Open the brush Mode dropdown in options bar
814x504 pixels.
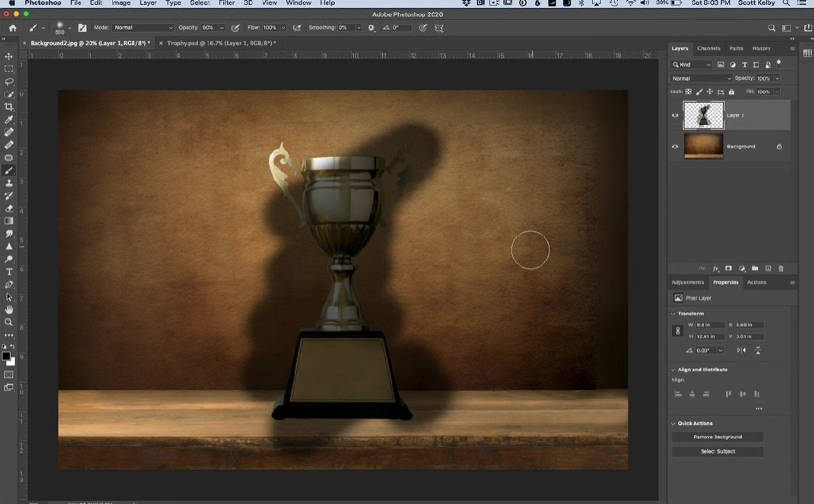coord(143,28)
